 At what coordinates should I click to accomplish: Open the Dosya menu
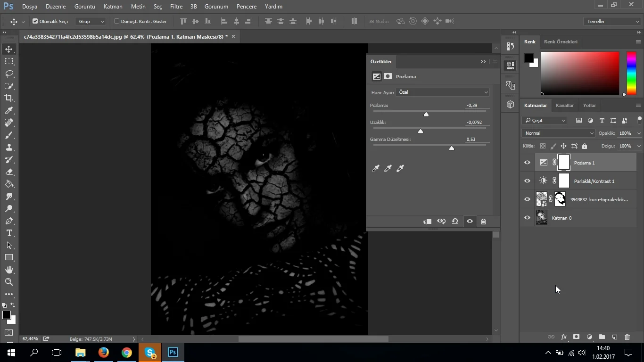[x=30, y=7]
